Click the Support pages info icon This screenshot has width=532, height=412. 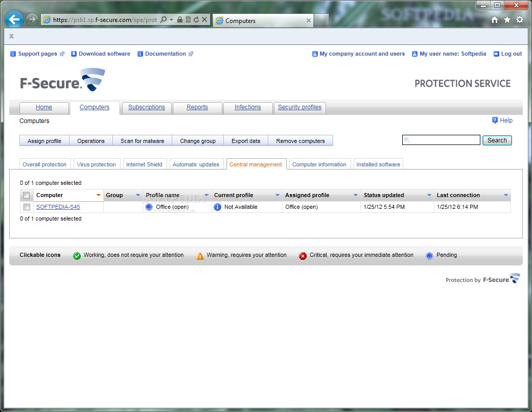click(x=13, y=54)
